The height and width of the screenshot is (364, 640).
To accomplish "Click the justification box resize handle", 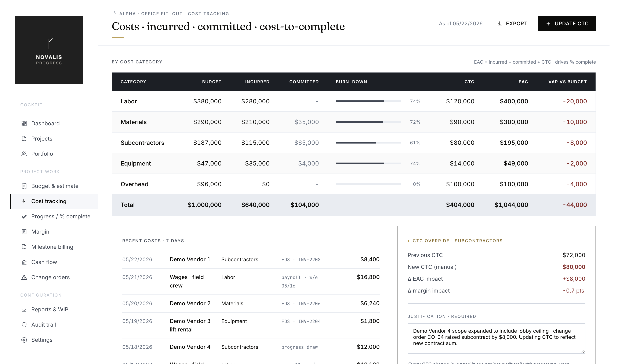I will (583, 351).
